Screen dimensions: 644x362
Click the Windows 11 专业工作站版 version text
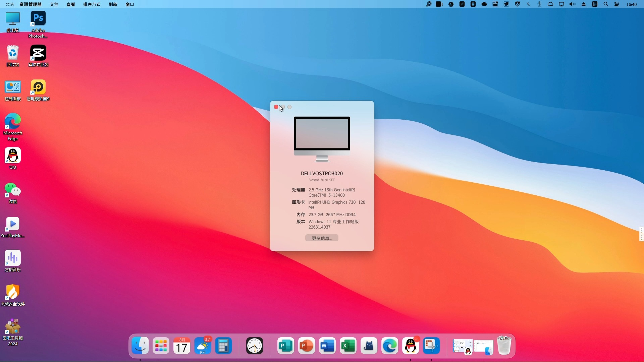tap(333, 222)
